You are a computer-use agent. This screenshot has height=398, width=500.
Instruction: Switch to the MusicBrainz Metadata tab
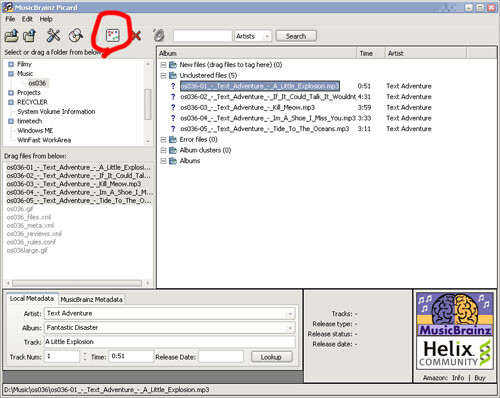91,299
